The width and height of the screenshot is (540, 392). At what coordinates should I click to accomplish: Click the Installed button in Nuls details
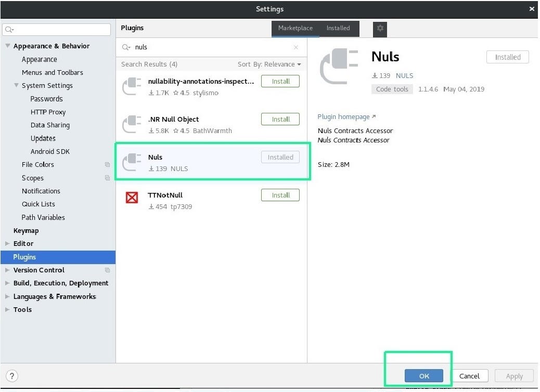click(508, 57)
